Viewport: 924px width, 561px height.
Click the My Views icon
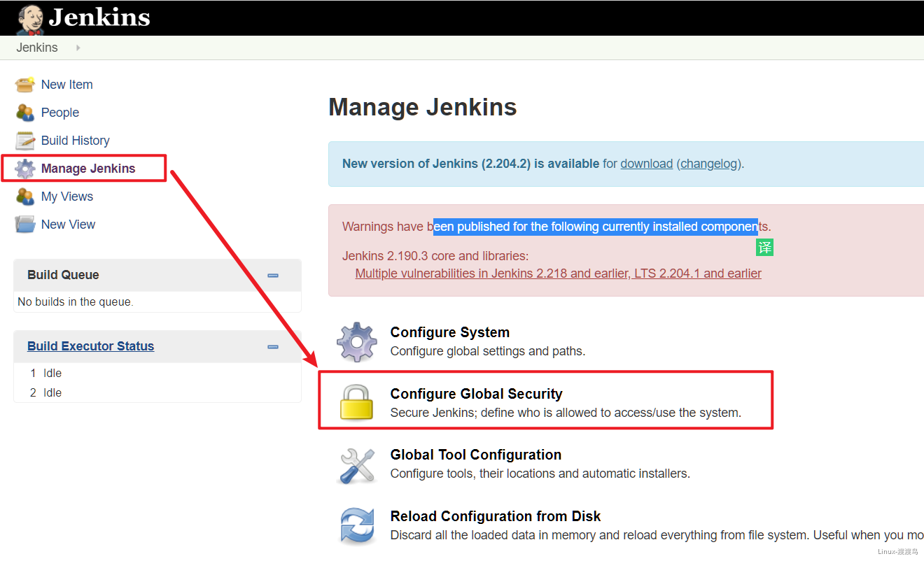pos(25,197)
